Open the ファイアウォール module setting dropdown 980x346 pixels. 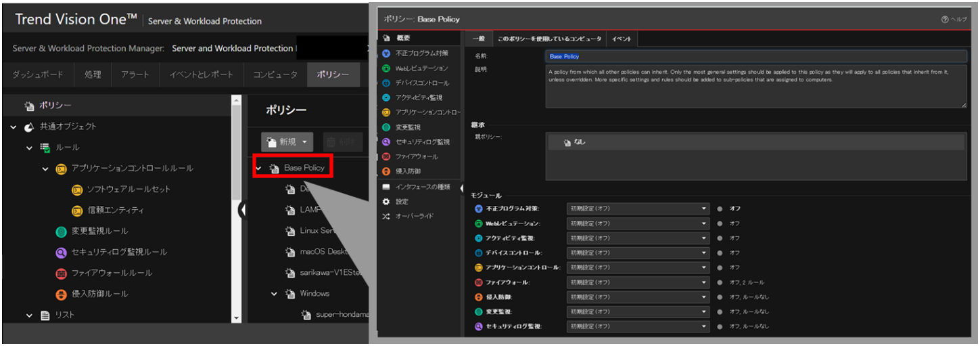click(638, 282)
